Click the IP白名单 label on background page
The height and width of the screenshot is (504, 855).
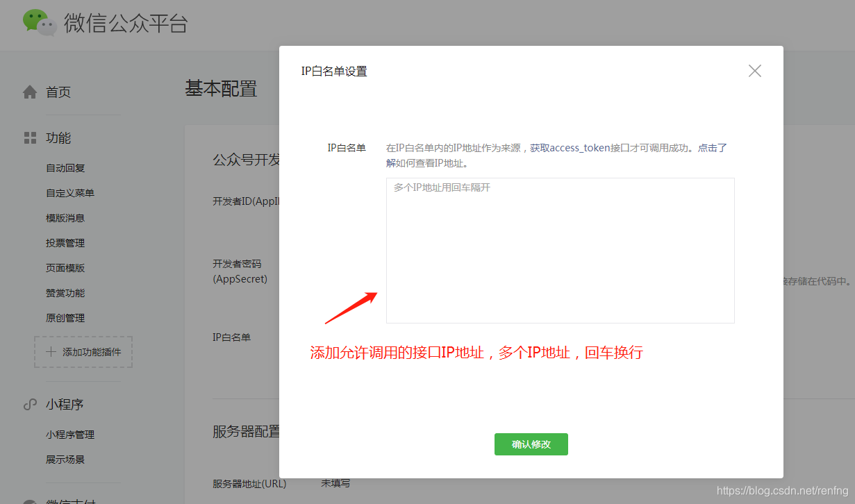click(232, 337)
